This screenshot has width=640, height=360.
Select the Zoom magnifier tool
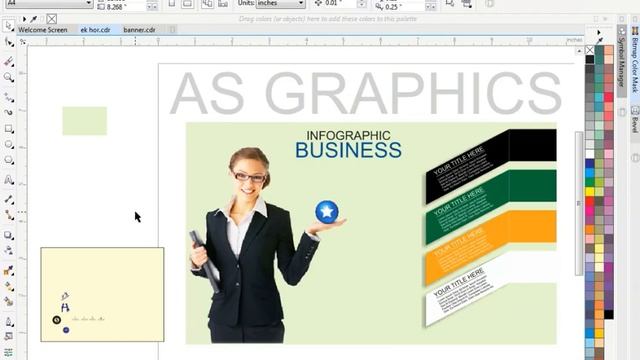pos(8,78)
